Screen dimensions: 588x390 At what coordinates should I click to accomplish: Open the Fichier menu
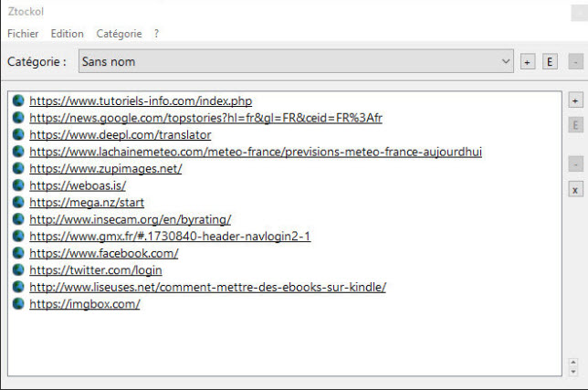[23, 34]
